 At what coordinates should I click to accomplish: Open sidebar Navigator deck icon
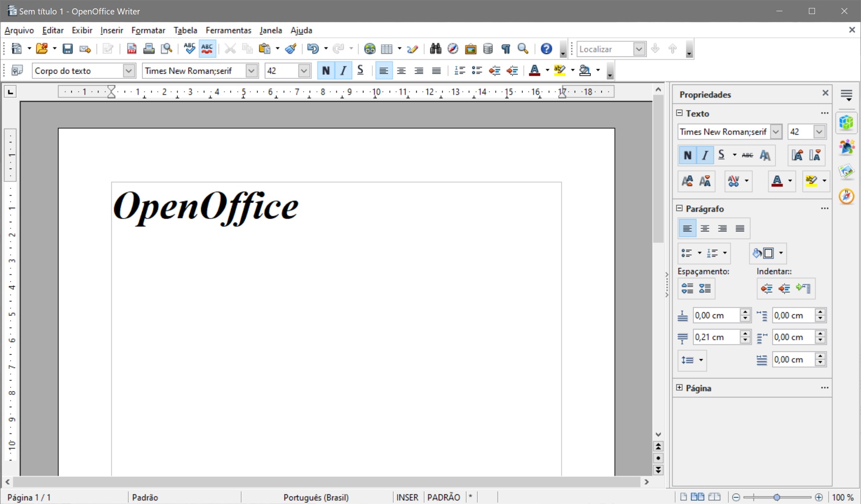point(846,196)
